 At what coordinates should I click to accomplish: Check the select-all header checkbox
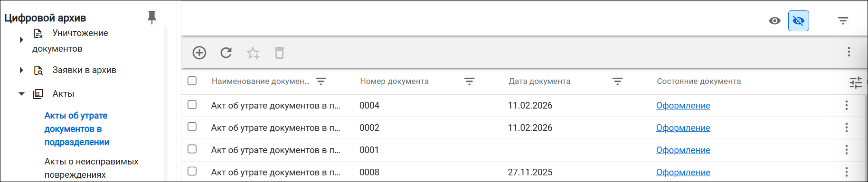point(192,81)
